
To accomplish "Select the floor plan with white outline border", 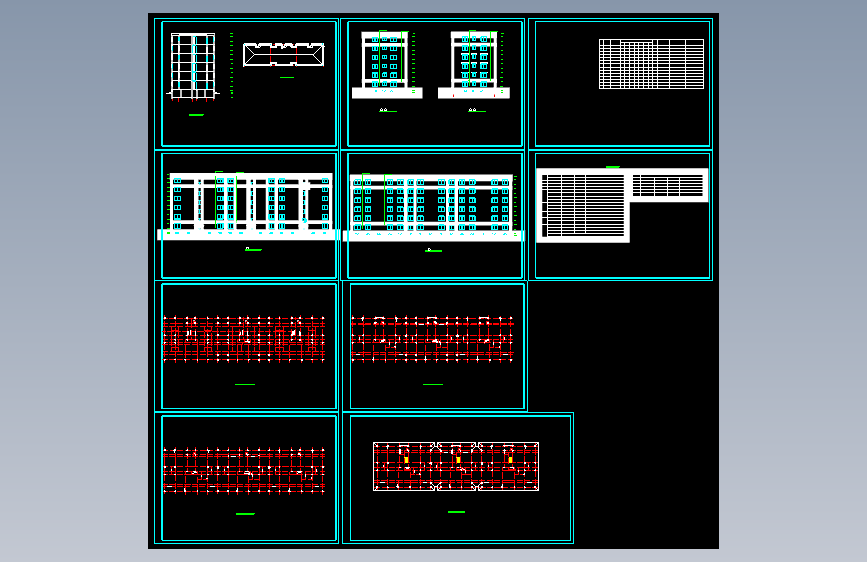I will point(456,466).
